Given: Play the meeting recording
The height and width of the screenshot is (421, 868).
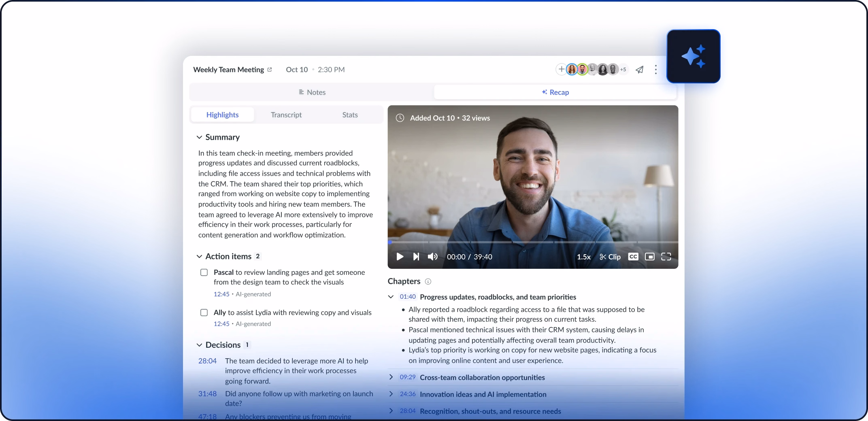Looking at the screenshot, I should 400,257.
